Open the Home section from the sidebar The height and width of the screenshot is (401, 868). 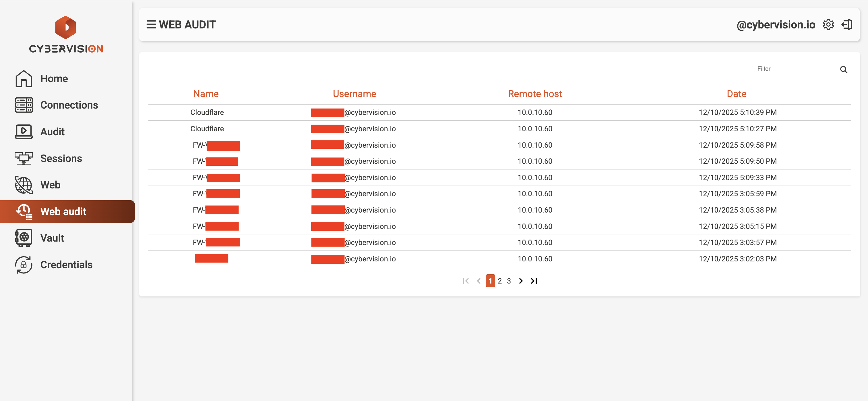tap(23, 78)
